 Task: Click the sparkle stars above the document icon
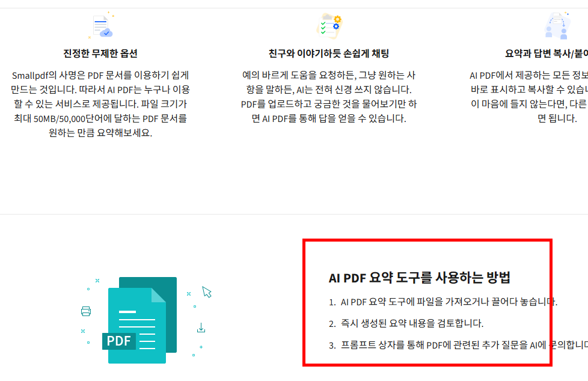[x=108, y=12]
